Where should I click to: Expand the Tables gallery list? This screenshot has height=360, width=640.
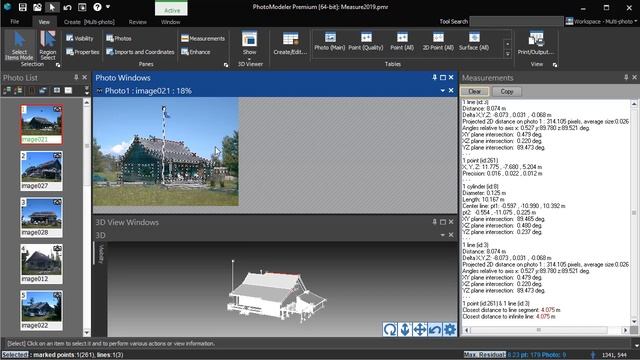click(508, 54)
